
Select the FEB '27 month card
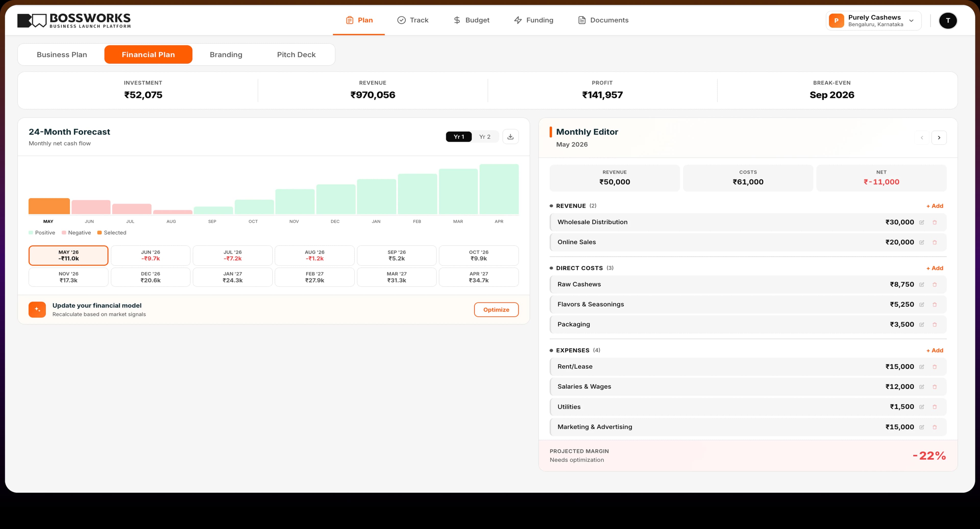point(315,277)
